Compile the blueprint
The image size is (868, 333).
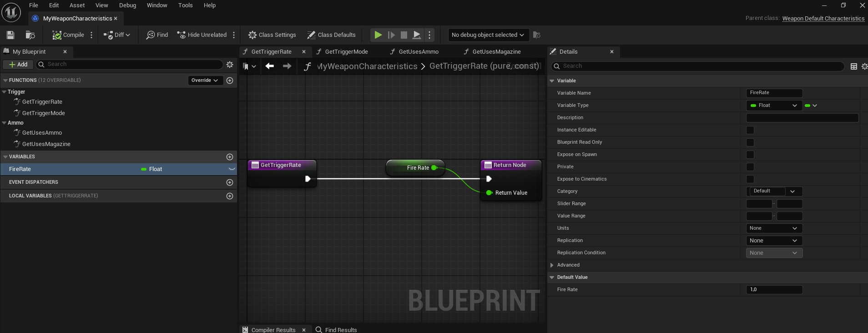pos(68,35)
